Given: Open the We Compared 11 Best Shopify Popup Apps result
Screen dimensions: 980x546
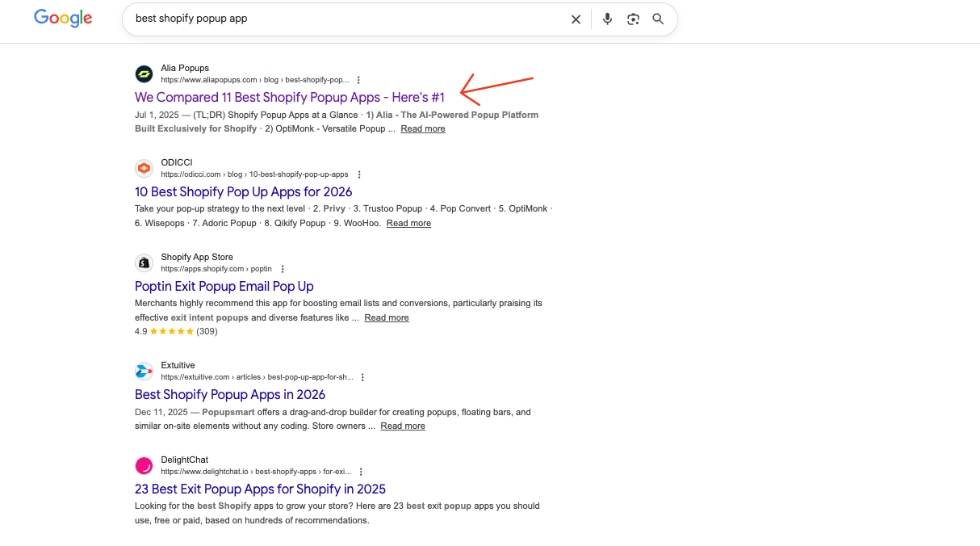Looking at the screenshot, I should pyautogui.click(x=289, y=97).
